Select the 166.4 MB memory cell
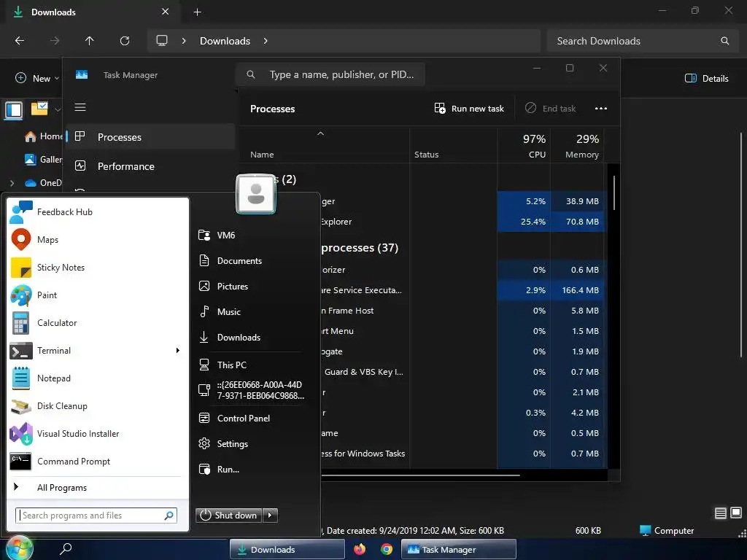Screen dimensions: 747x560 pyautogui.click(x=578, y=290)
